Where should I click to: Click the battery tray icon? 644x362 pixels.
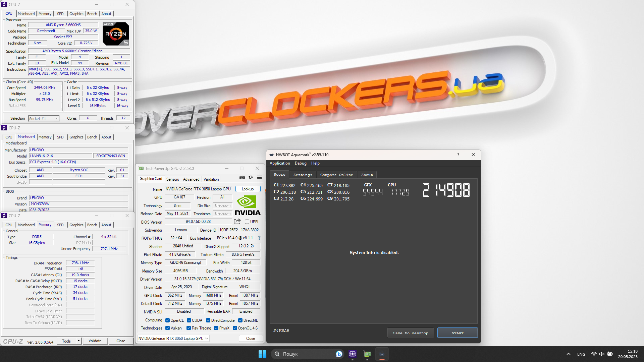coord(610,354)
